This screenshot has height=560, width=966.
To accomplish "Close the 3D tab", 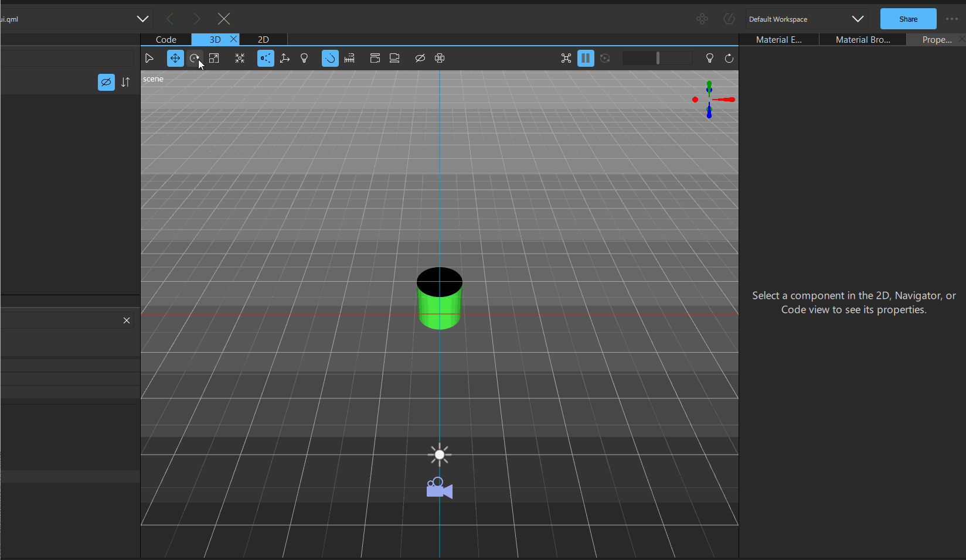I will point(233,39).
